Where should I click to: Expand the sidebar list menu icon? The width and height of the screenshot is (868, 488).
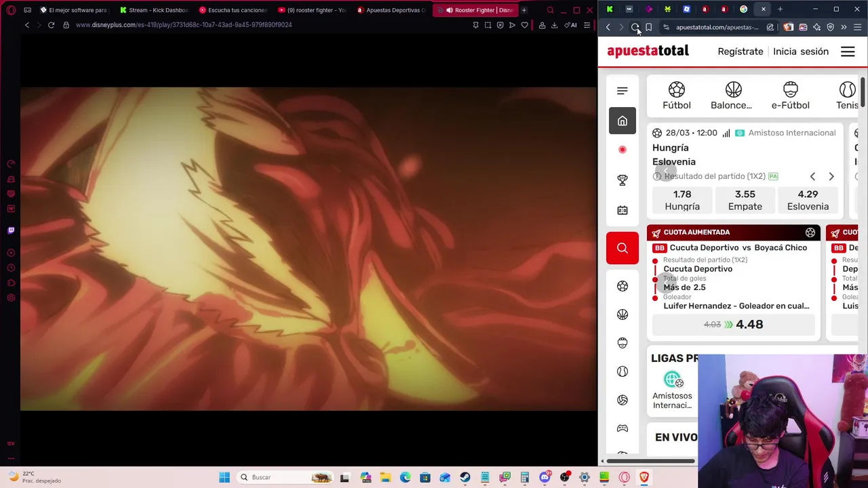coord(622,91)
